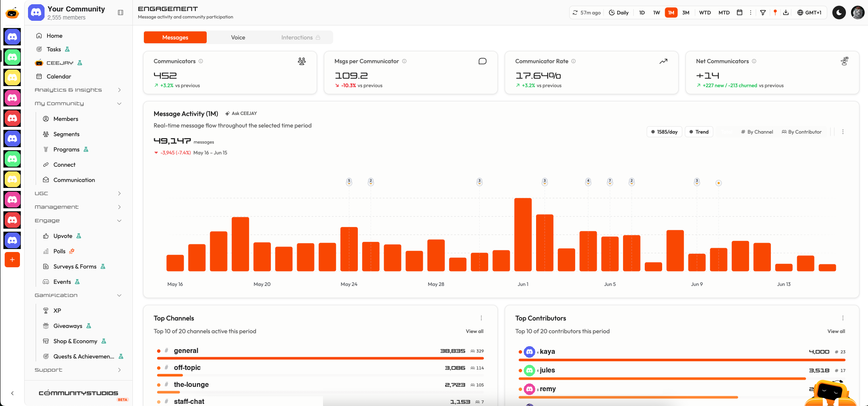868x406 pixels.
Task: Click the Communicator Rate info icon
Action: point(573,61)
